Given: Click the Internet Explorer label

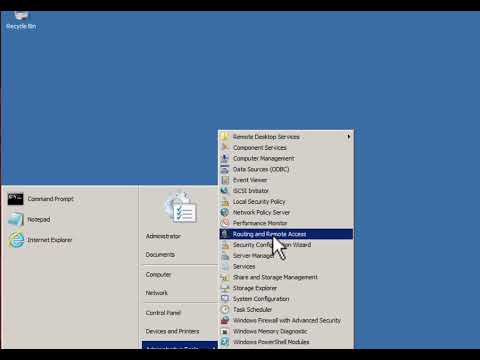Looking at the screenshot, I should (x=50, y=240).
